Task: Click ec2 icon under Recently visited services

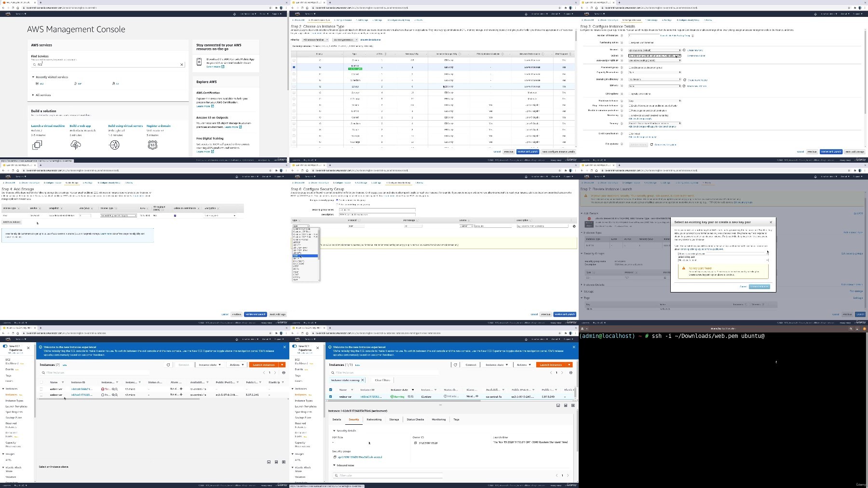Action: tap(37, 84)
